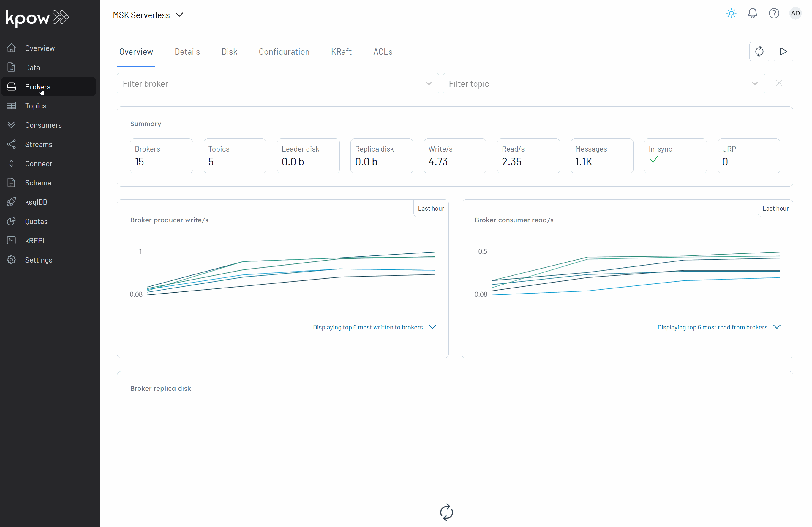This screenshot has width=812, height=527.
Task: Go to Consumers in sidebar
Action: click(43, 125)
